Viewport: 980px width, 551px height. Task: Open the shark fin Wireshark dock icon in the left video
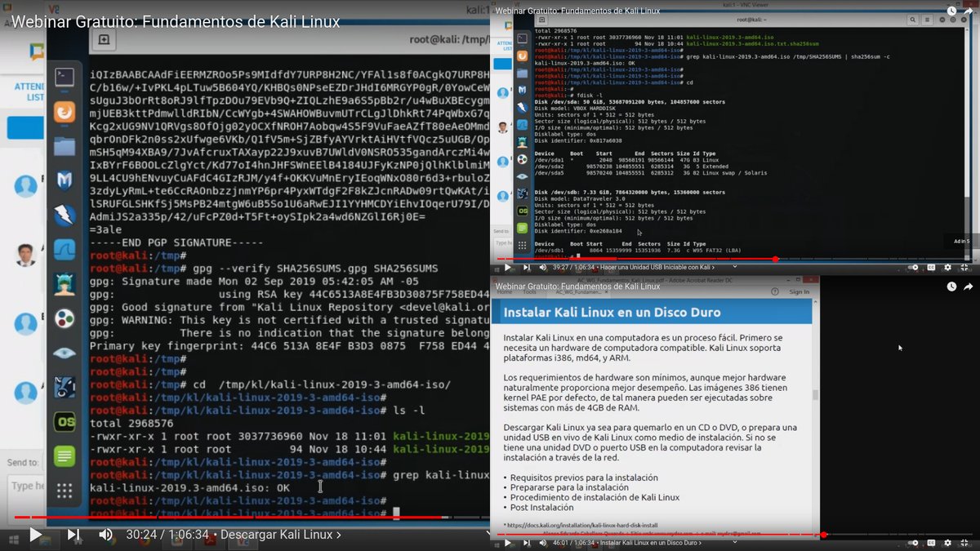(65, 250)
